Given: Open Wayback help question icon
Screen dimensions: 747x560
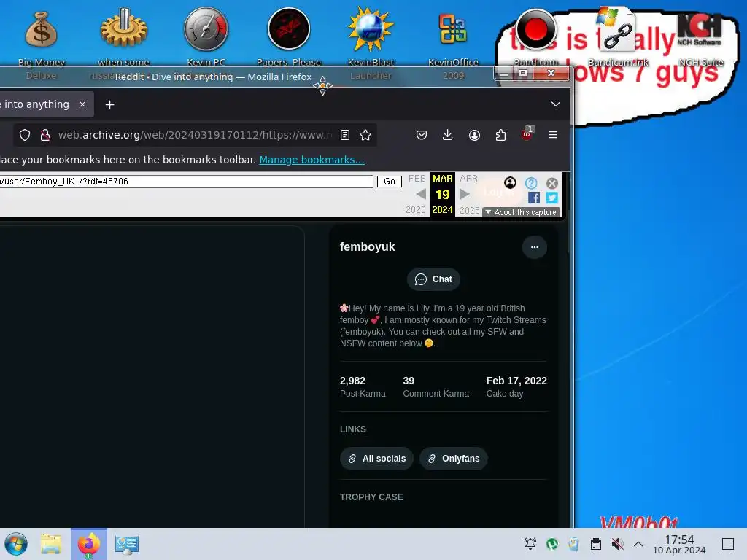Looking at the screenshot, I should [x=531, y=183].
